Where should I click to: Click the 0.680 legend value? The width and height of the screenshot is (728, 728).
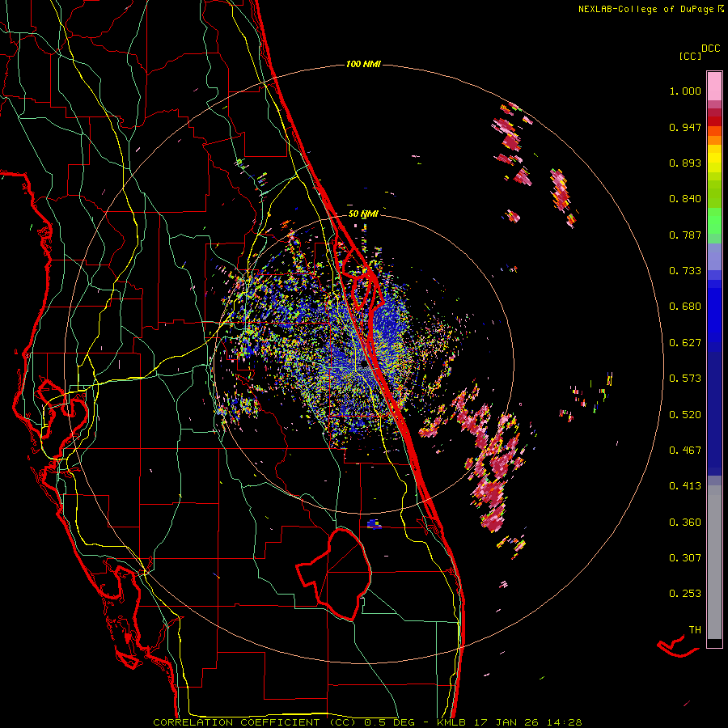[685, 307]
